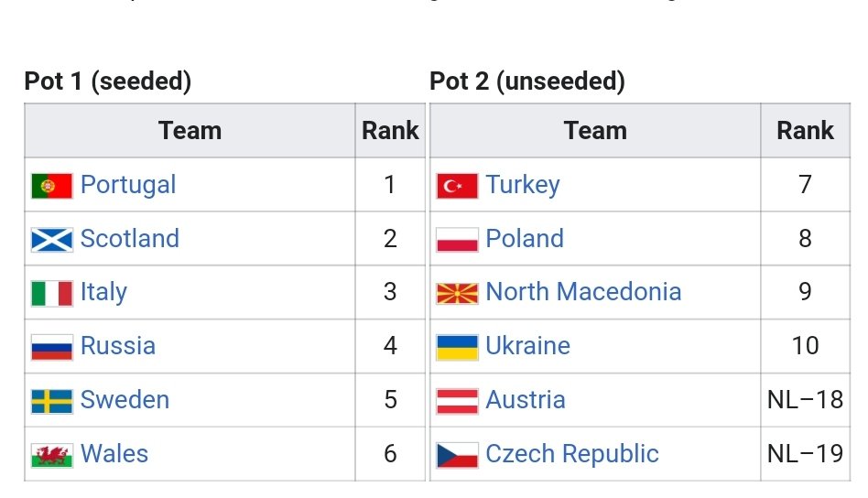Image resolution: width=868 pixels, height=498 pixels.
Task: Follow the Turkey team link
Action: [x=523, y=185]
